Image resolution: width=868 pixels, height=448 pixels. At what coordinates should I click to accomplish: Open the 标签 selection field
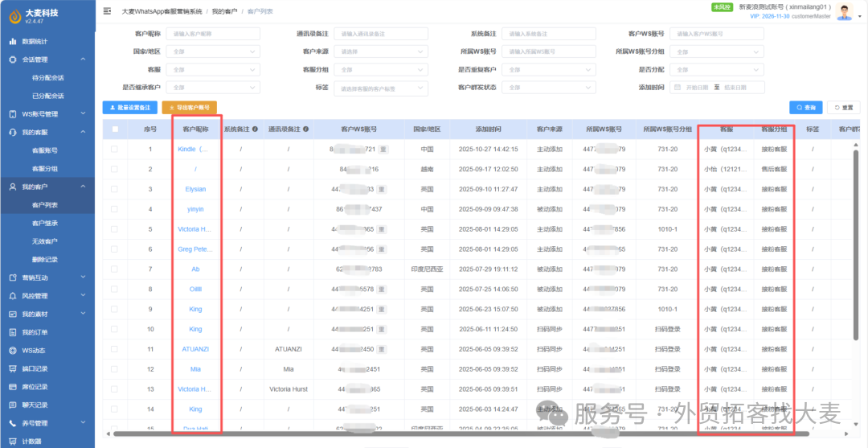tap(381, 88)
